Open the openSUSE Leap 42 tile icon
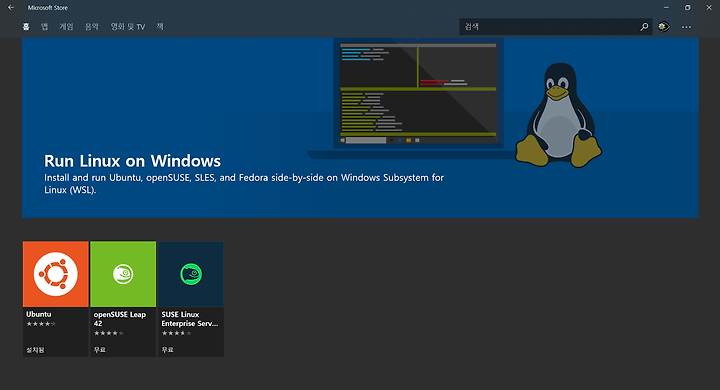Screen dimensions: 720x390 click(123, 274)
